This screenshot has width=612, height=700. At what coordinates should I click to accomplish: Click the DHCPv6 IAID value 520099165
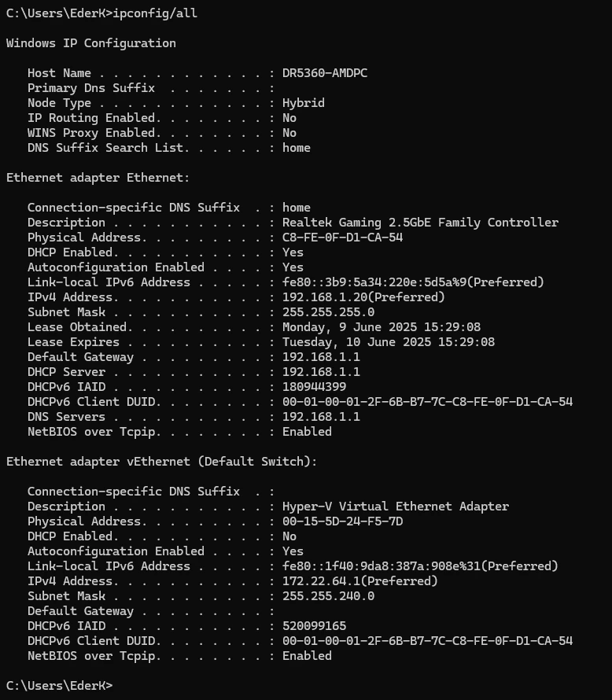pos(314,625)
